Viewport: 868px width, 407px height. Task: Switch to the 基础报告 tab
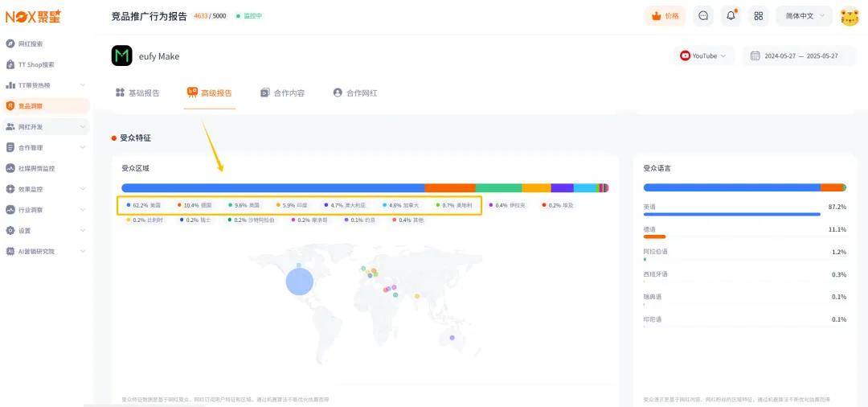[x=137, y=93]
